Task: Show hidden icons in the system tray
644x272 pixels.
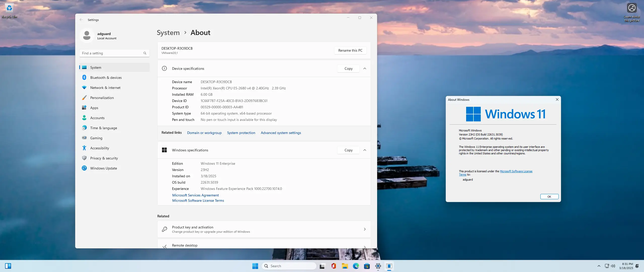Action: [x=599, y=266]
